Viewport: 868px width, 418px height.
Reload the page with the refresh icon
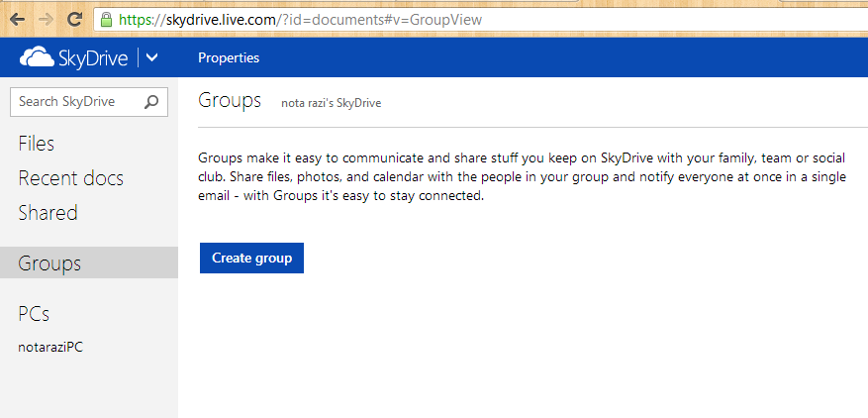(75, 20)
